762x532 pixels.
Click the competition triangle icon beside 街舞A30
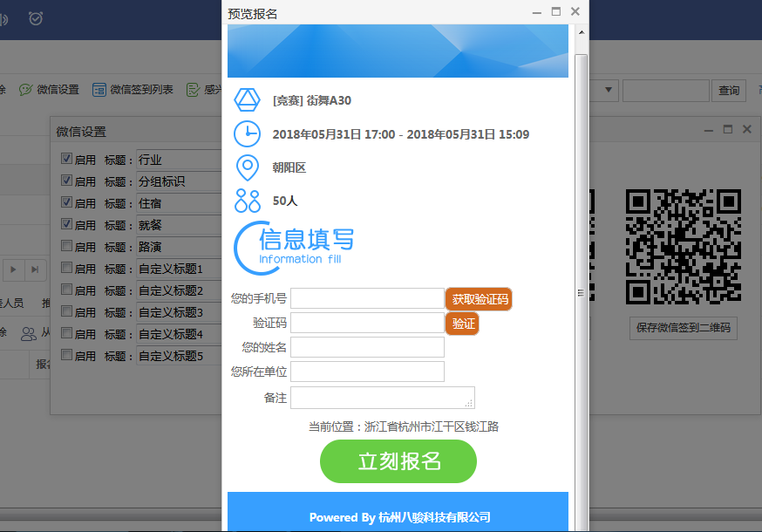248,100
